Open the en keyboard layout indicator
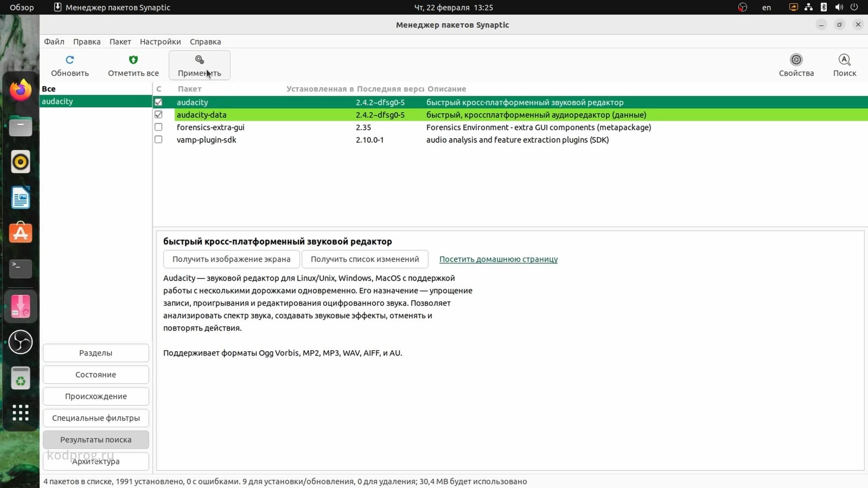This screenshot has height=488, width=868. pos(766,7)
